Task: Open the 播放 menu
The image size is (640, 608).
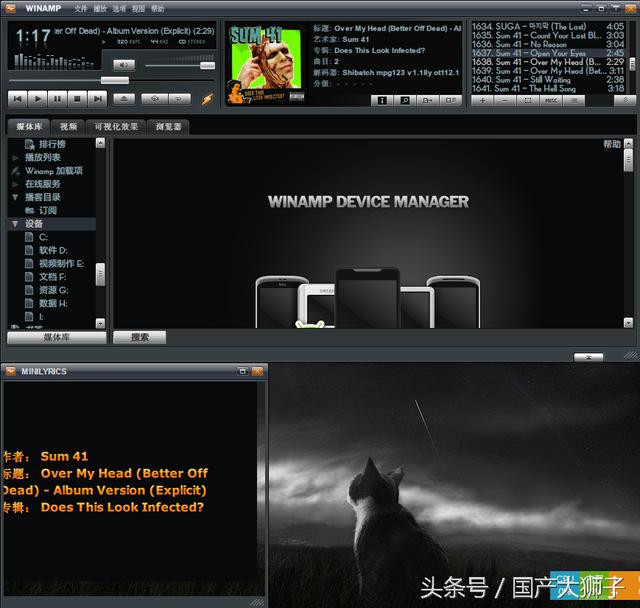Action: [x=100, y=9]
